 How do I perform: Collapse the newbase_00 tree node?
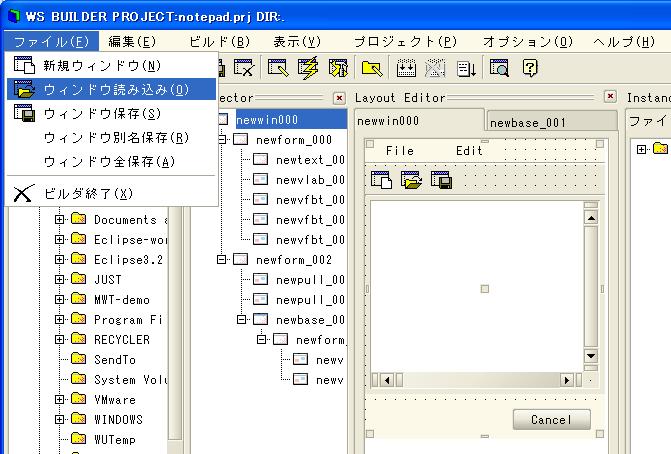pos(241,319)
